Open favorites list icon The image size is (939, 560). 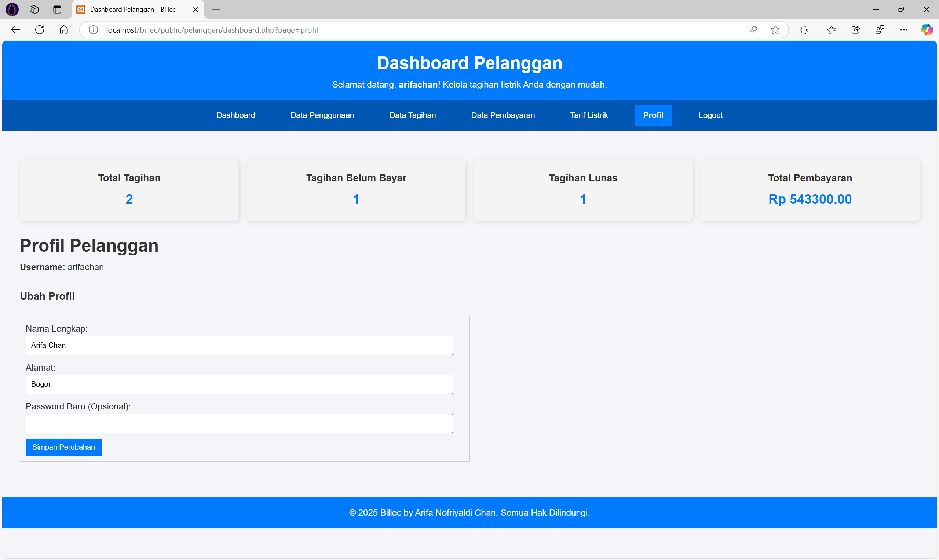coord(832,30)
